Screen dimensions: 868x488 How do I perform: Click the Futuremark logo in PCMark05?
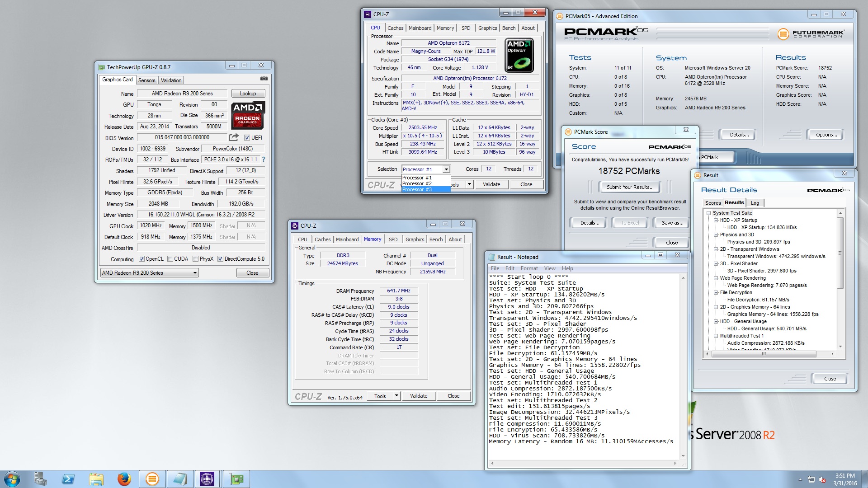pyautogui.click(x=811, y=33)
